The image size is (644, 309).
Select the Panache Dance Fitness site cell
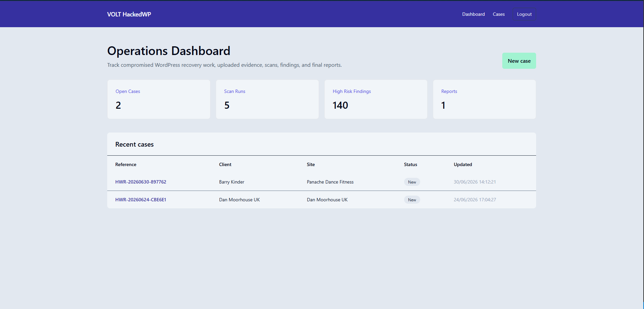(x=330, y=182)
